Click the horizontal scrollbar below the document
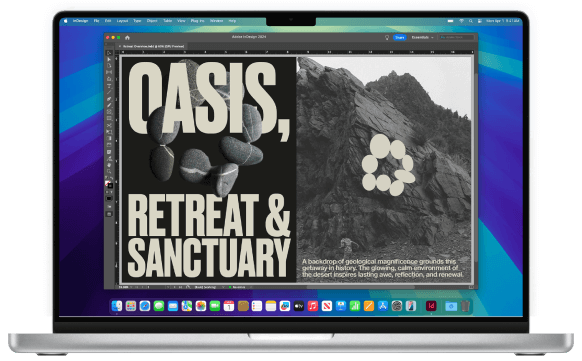The width and height of the screenshot is (582, 361). click(x=361, y=287)
